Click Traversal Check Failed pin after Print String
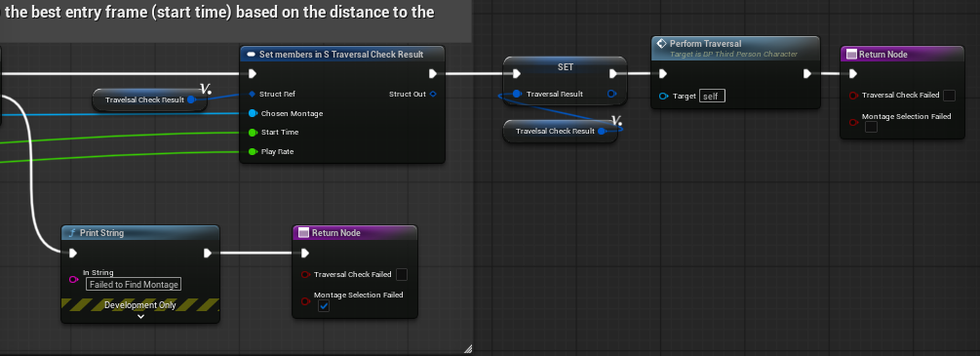The width and height of the screenshot is (980, 356). coord(305,274)
